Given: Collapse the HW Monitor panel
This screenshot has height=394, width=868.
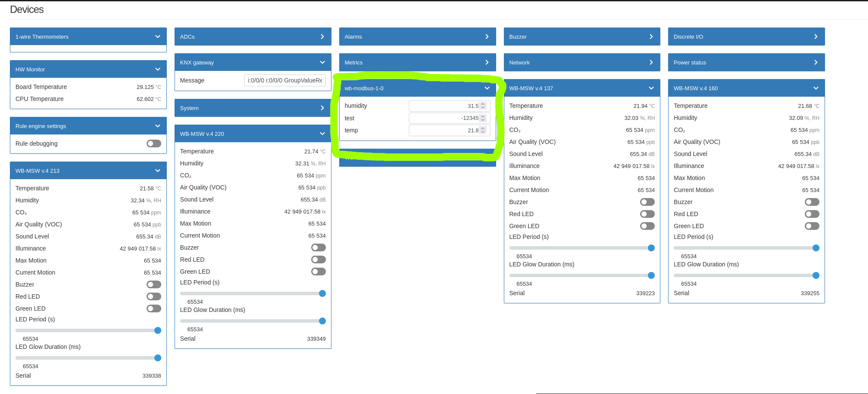Looking at the screenshot, I should pyautogui.click(x=157, y=70).
